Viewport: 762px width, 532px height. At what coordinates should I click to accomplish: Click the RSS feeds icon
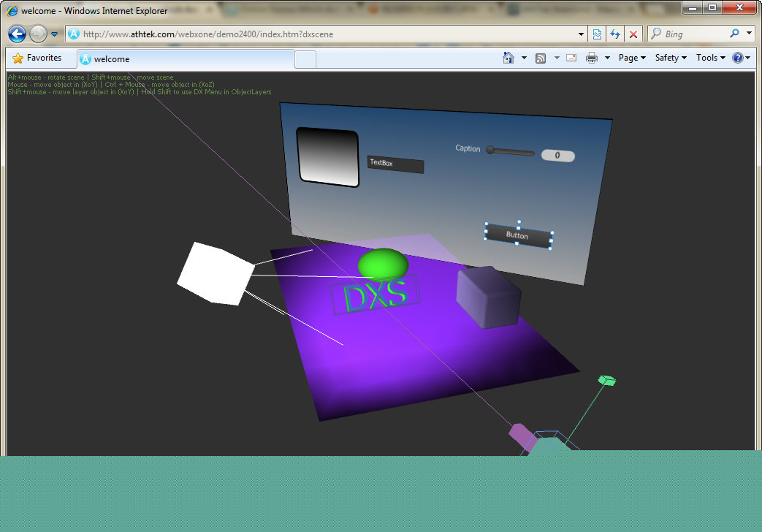click(x=541, y=58)
